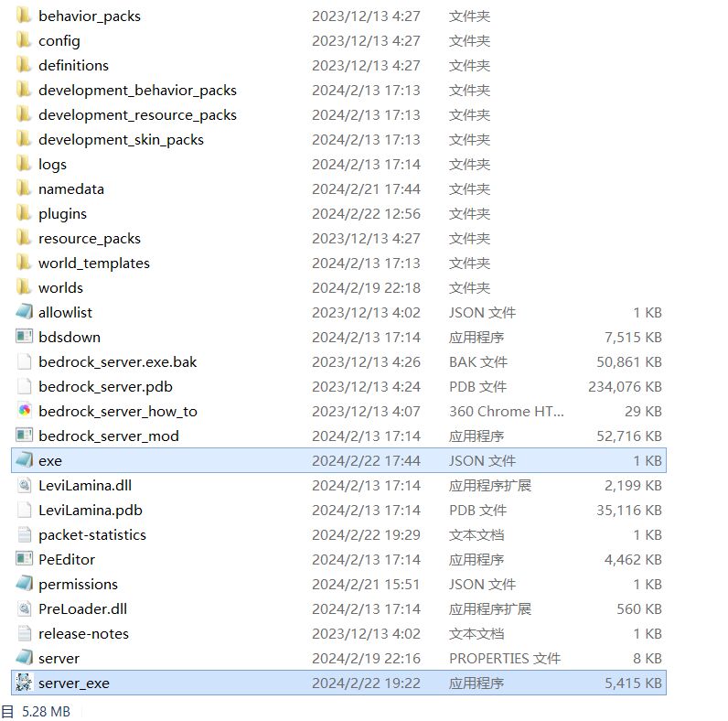Click the PROPERTIES 文件 type cell
The height and width of the screenshot is (721, 728).
pos(505,658)
